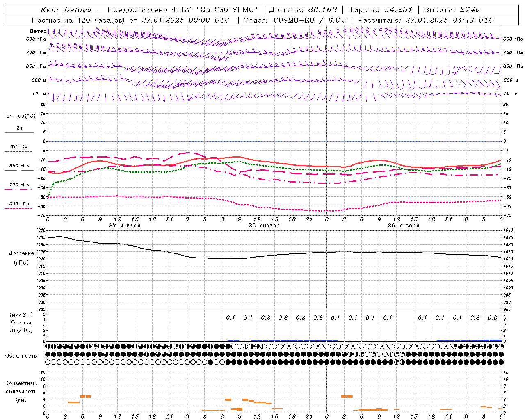Click the Широта: 54.251 value
This screenshot has width=525, height=420.
[x=380, y=10]
